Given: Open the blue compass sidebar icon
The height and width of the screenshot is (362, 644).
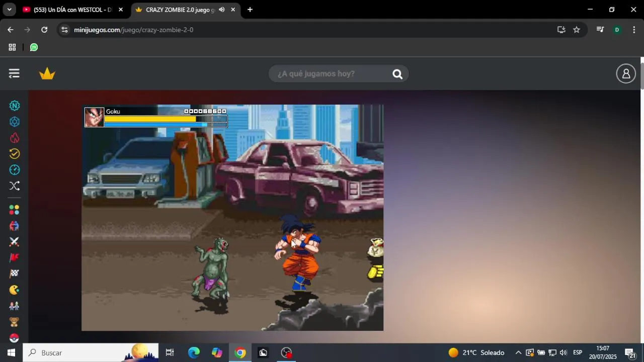Looking at the screenshot, I should coord(15,170).
